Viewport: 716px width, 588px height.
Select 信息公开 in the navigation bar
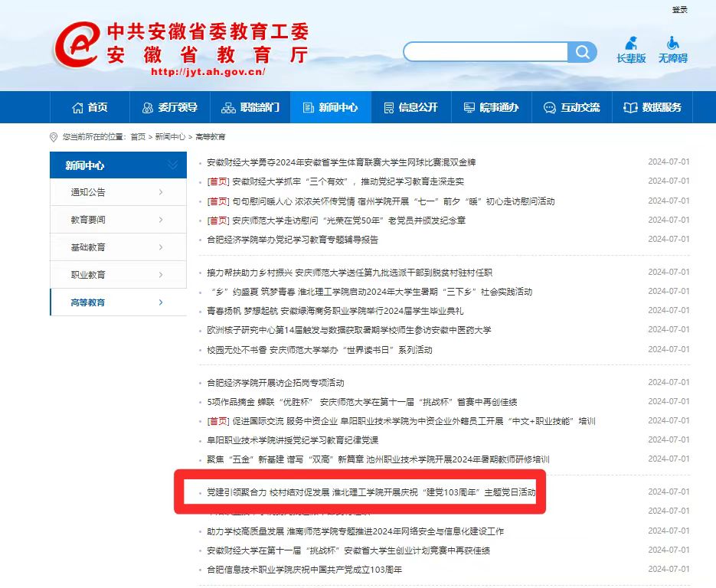(410, 107)
